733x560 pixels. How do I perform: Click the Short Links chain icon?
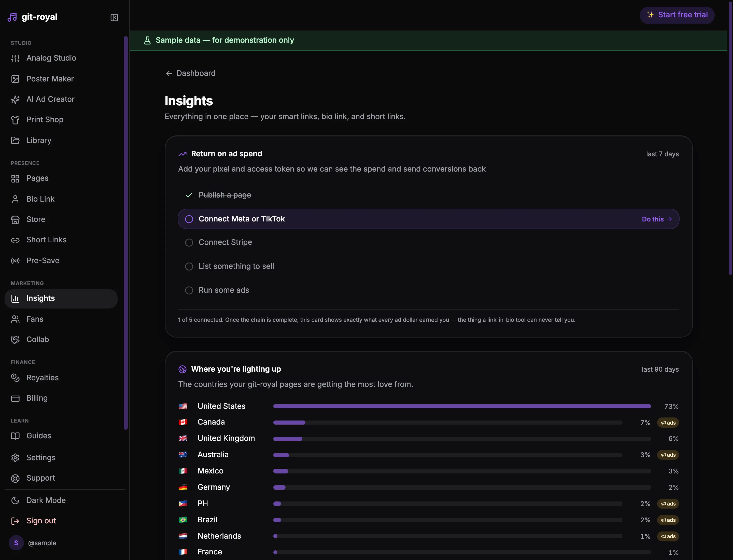coord(15,240)
